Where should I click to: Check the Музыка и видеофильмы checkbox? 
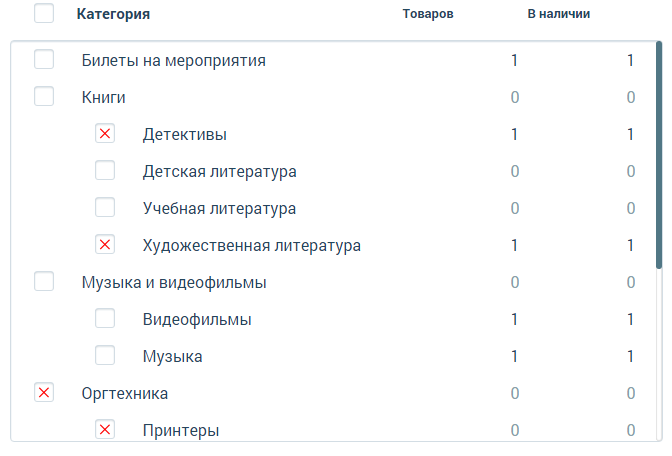click(44, 282)
